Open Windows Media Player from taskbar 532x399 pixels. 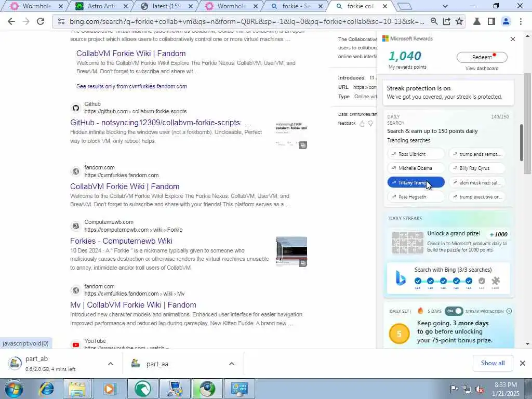[110, 389]
